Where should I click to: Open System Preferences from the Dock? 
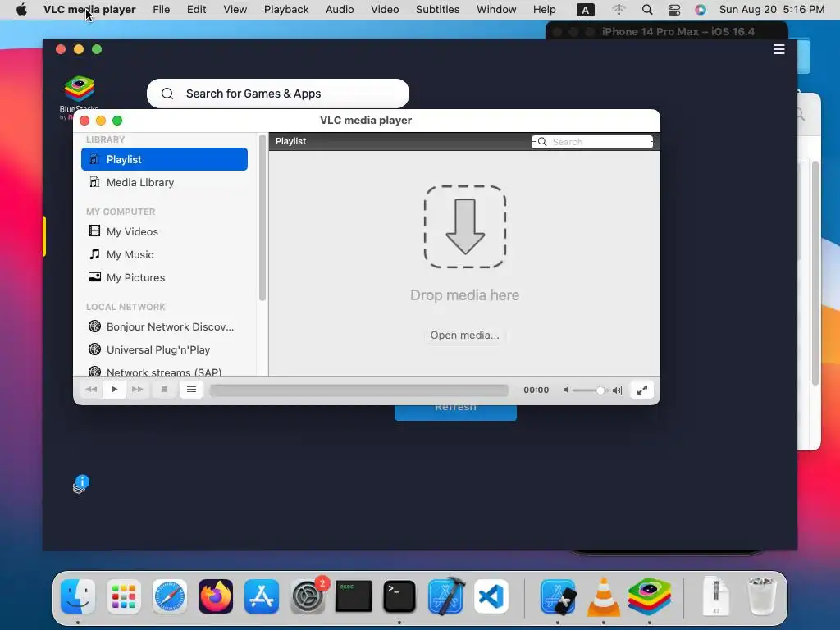coord(308,596)
